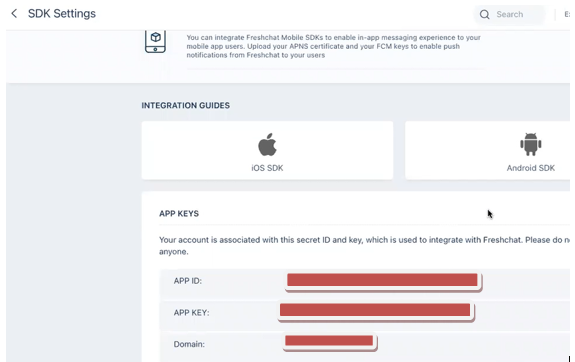Click the APP KEY label
This screenshot has height=362, width=575.
191,313
